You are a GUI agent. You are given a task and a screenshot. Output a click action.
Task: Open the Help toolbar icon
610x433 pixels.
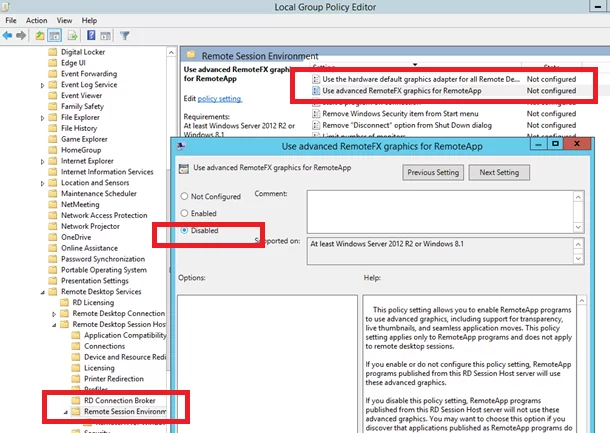(91, 36)
